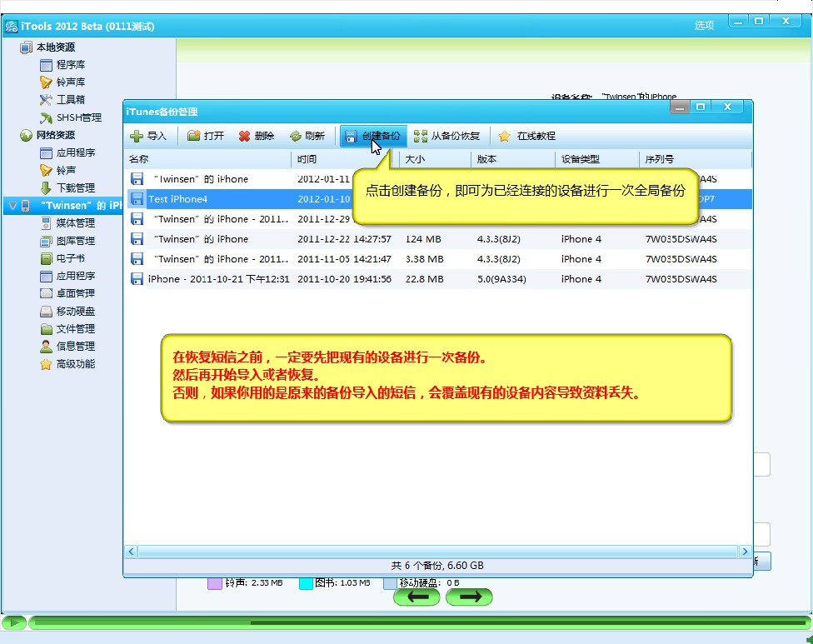Open 在线教程 (Online Tutorial) star icon
Image resolution: width=813 pixels, height=644 pixels.
[505, 136]
